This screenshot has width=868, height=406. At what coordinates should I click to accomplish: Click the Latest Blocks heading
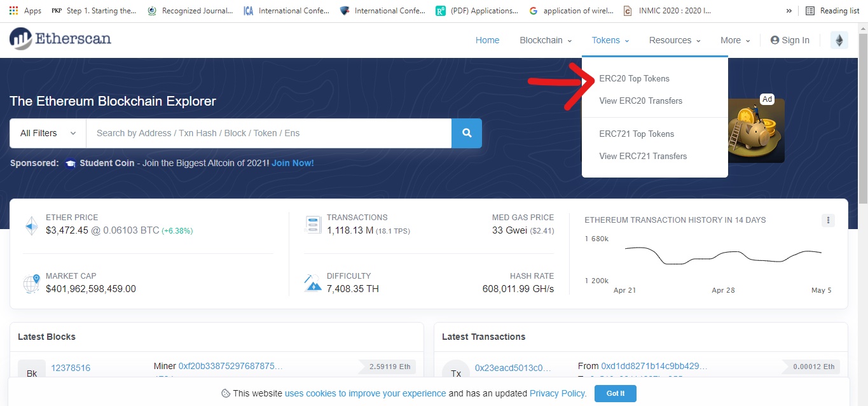point(46,337)
